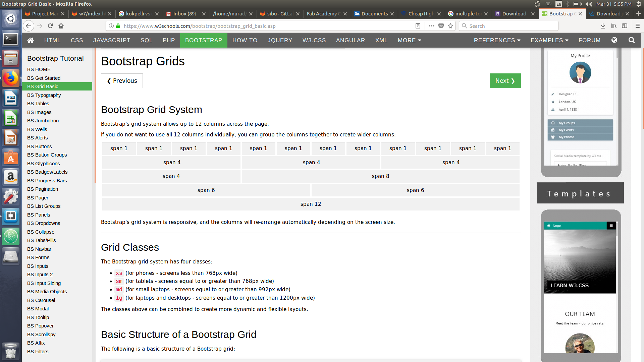Click the Firefox back arrow button
Screen dimensions: 644x362
pos(29,26)
